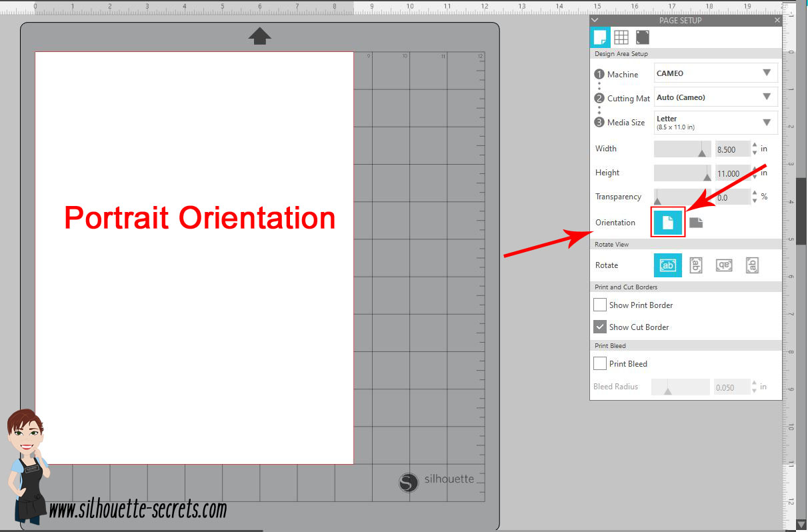Switch to the Grid Settings panel icon
Image resolution: width=808 pixels, height=532 pixels.
pos(621,37)
